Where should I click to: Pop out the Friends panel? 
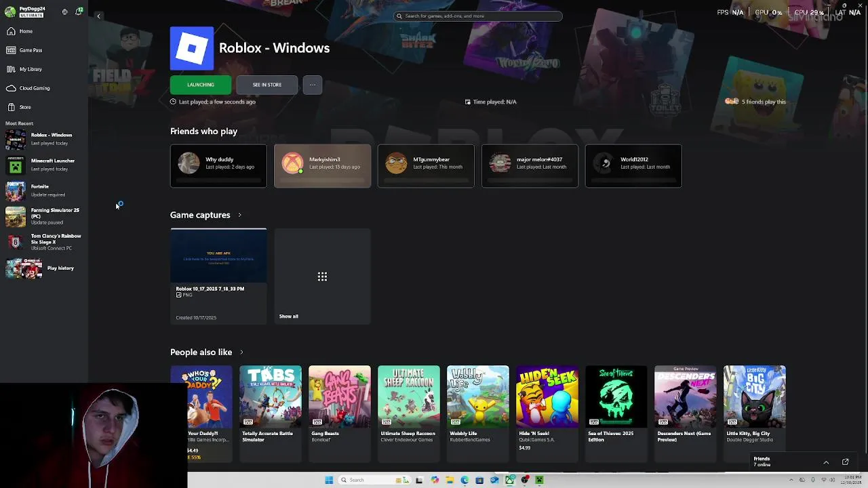[x=845, y=462]
